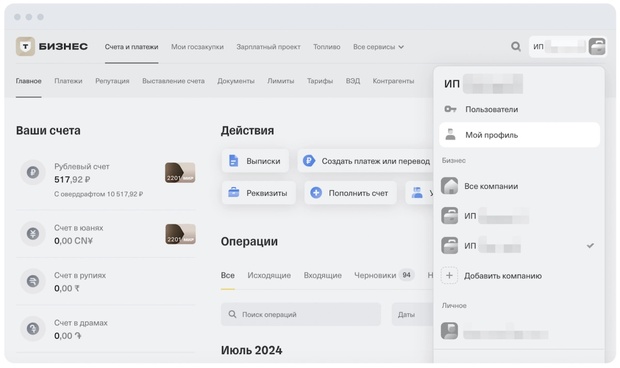Open Мой профиль in the profile menu
The height and width of the screenshot is (368, 620).
pos(519,135)
